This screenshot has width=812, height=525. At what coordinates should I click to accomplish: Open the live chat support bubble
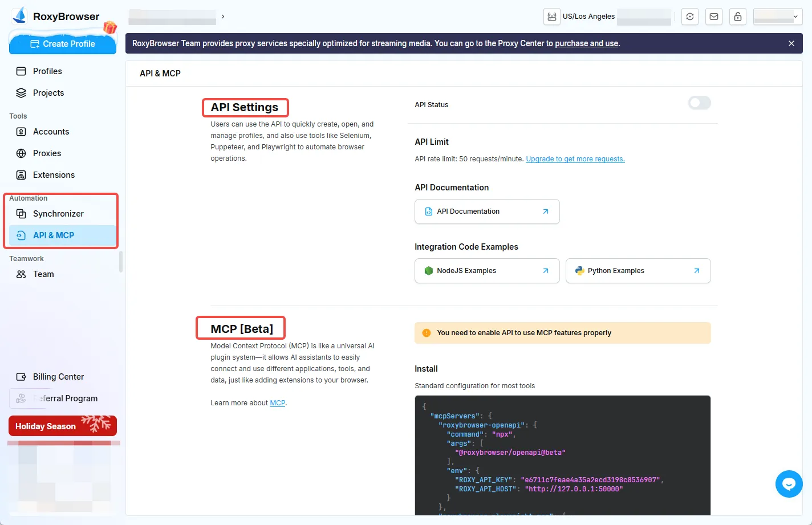pos(789,483)
